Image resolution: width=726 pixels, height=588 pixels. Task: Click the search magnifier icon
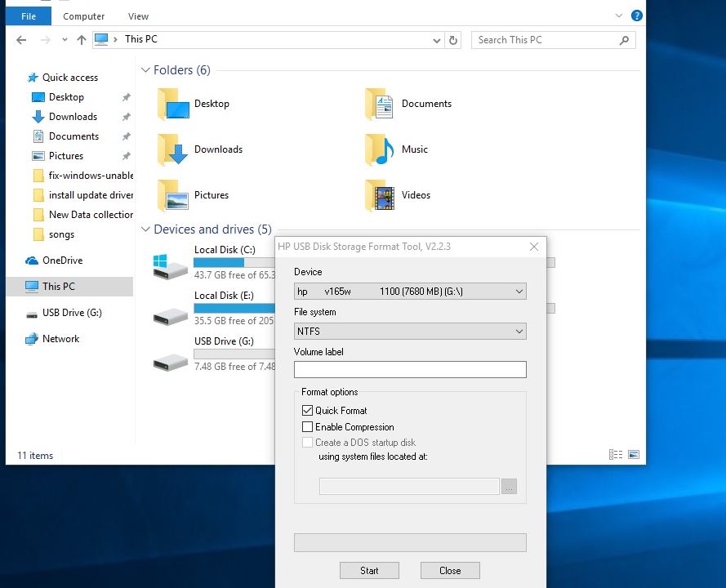tap(624, 40)
